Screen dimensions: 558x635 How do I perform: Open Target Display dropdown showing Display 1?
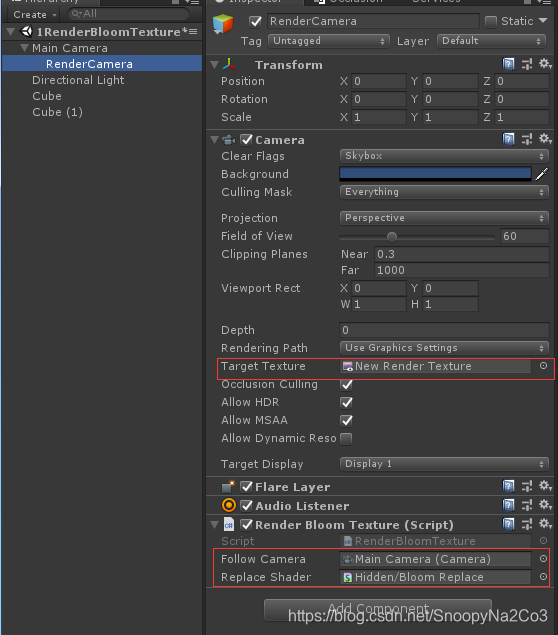tap(444, 464)
